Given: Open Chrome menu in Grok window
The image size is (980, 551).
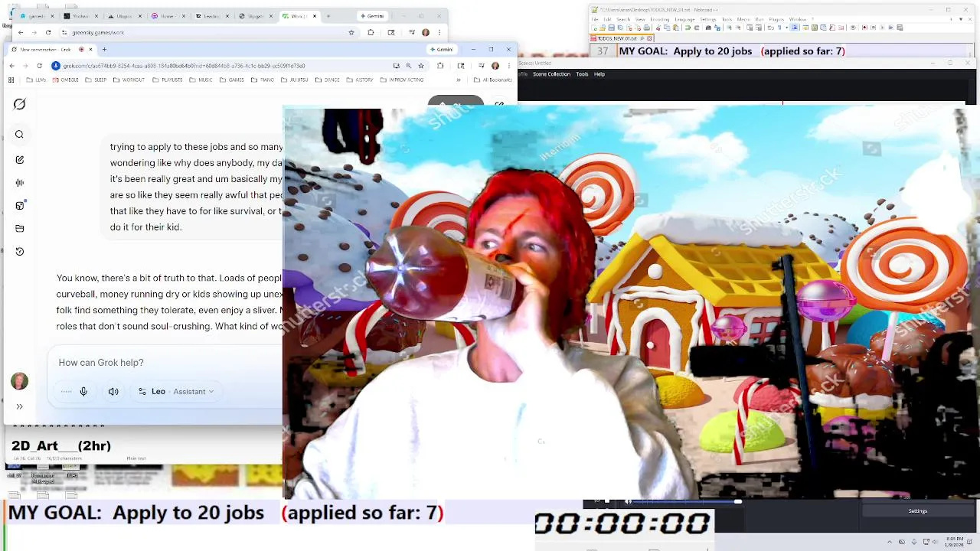Looking at the screenshot, I should pos(508,66).
